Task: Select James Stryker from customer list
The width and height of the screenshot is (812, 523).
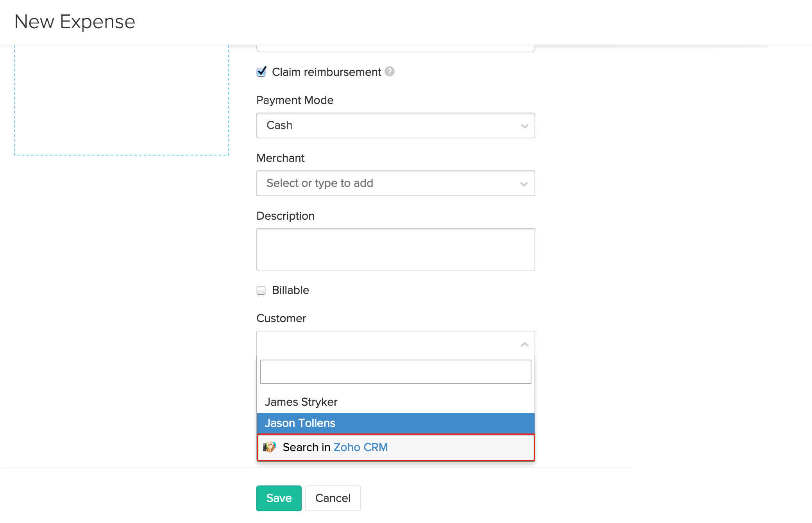Action: pos(301,402)
